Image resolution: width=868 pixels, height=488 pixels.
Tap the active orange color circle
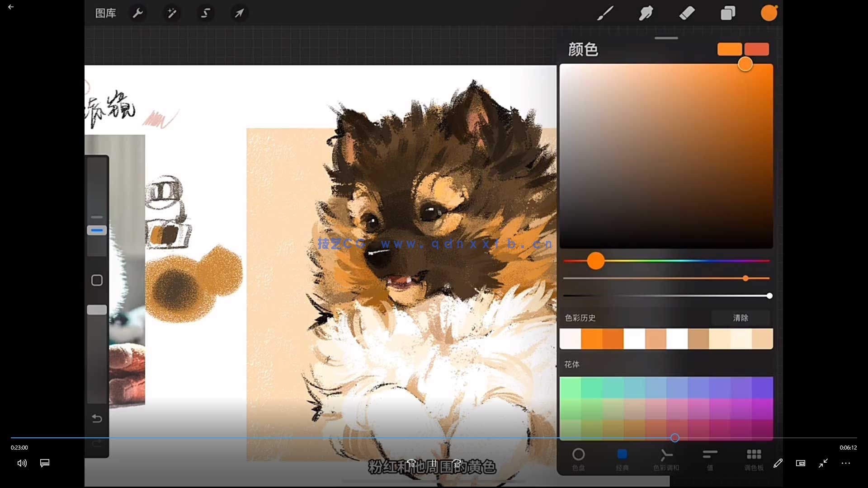(x=769, y=13)
